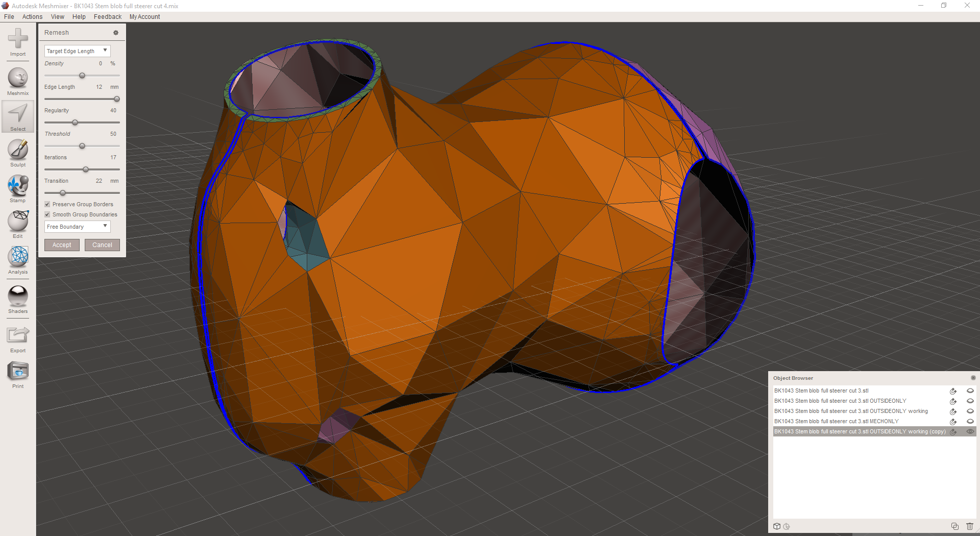Click the Threshold value 50

point(113,134)
